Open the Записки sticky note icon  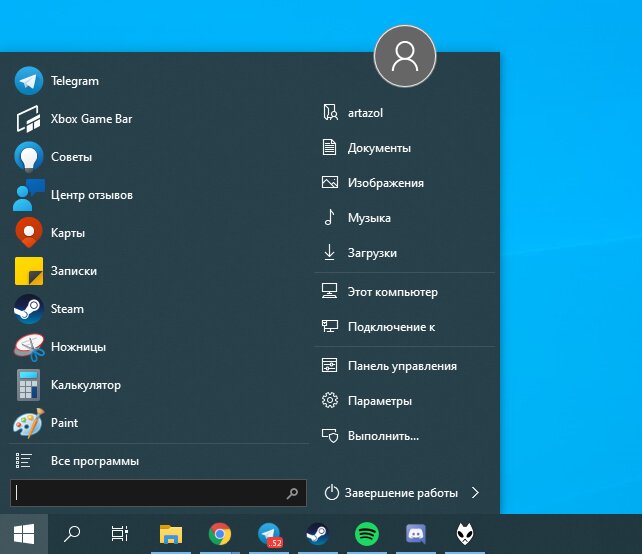click(29, 271)
